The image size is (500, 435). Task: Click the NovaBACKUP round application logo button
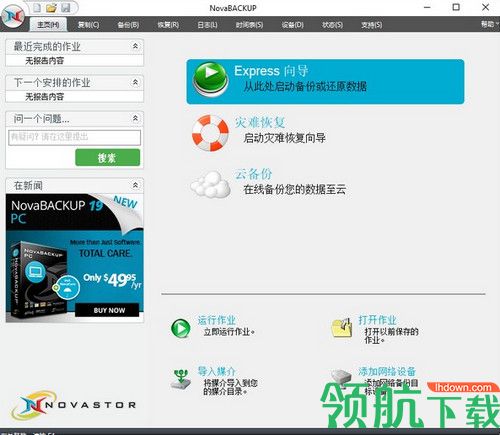pos(13,15)
